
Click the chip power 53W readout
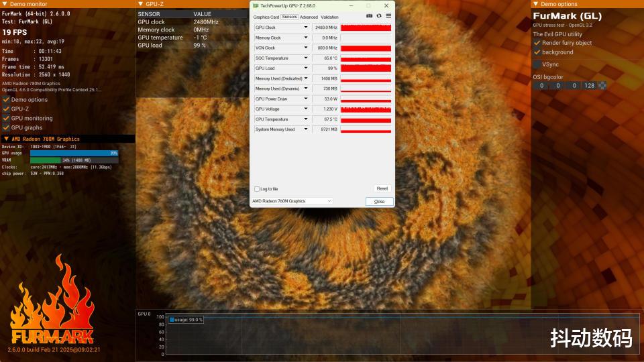click(x=33, y=173)
